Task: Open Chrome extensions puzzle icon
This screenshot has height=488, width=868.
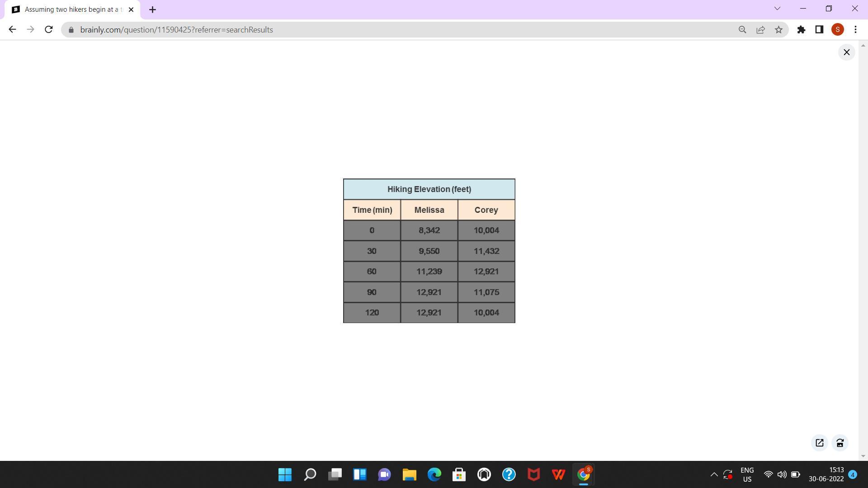Action: click(801, 30)
